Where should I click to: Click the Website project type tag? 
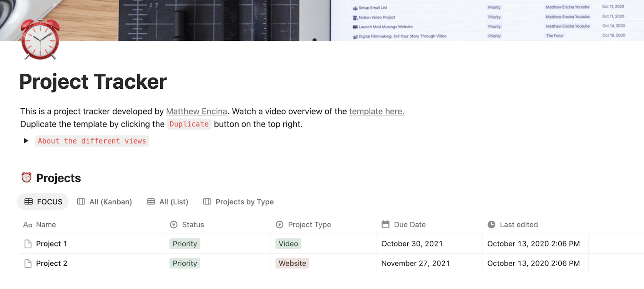click(292, 264)
